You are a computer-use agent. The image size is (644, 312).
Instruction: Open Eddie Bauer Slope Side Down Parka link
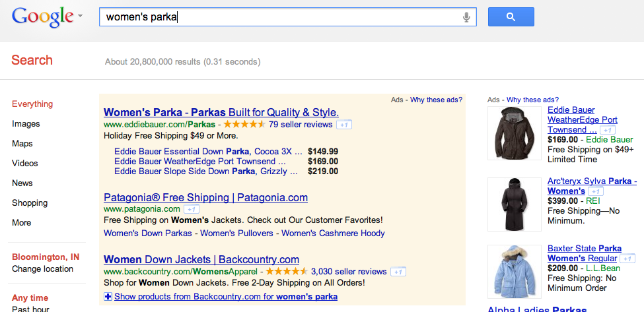click(x=206, y=171)
